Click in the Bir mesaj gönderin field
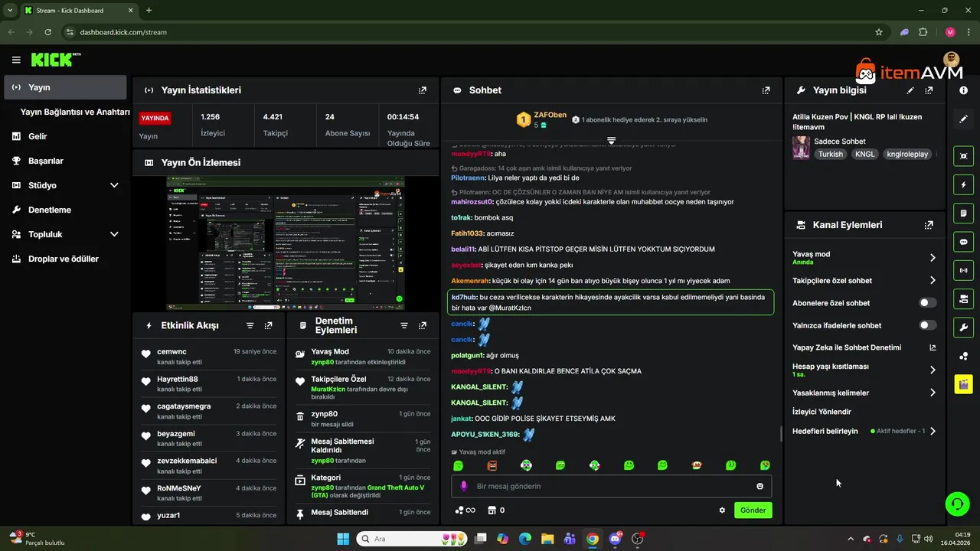Image resolution: width=980 pixels, height=551 pixels. coord(610,486)
